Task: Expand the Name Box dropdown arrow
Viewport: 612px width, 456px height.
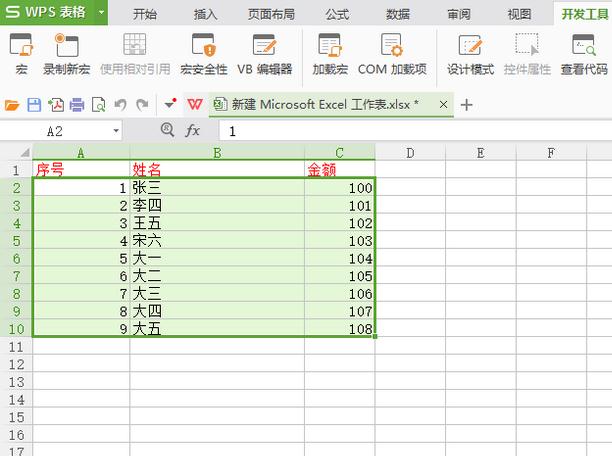Action: coord(116,131)
